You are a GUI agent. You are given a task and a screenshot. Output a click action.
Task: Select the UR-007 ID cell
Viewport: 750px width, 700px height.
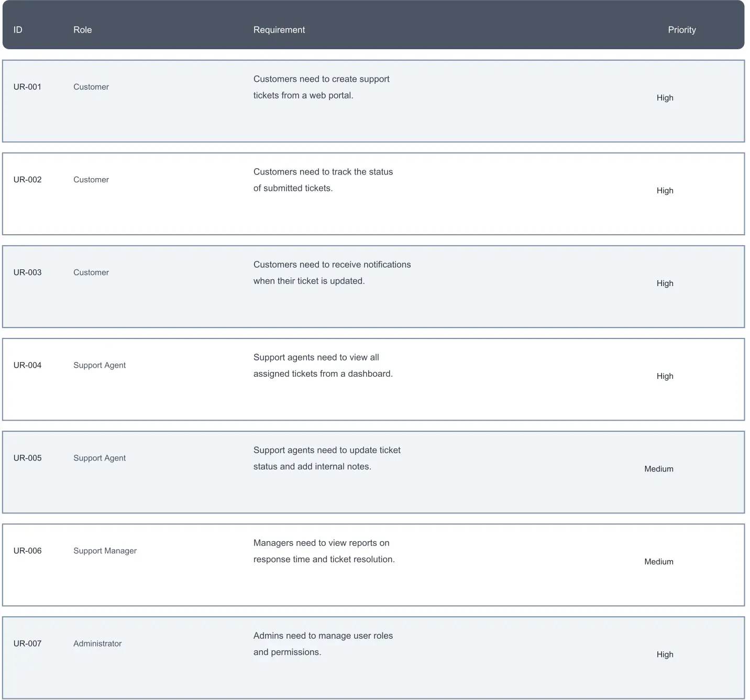pos(27,643)
